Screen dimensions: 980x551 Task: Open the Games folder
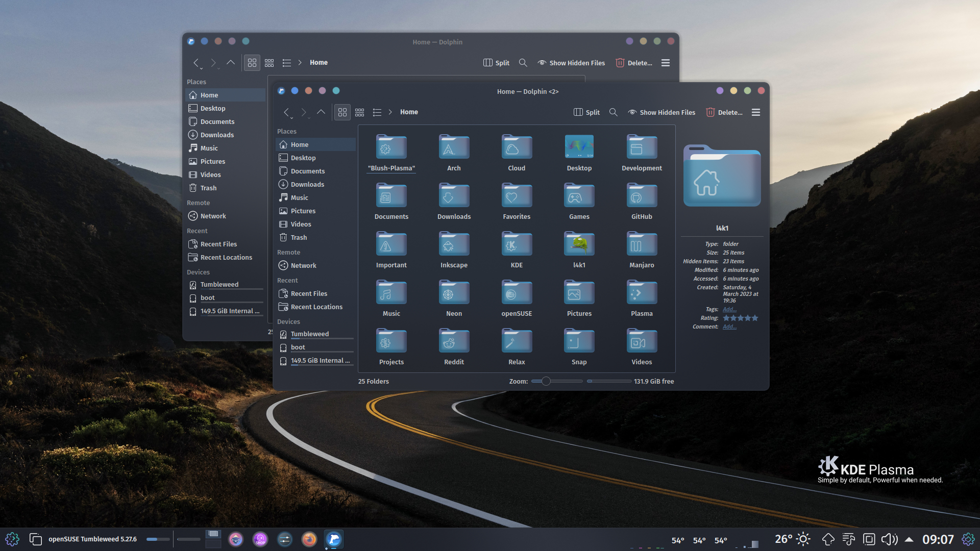tap(579, 201)
